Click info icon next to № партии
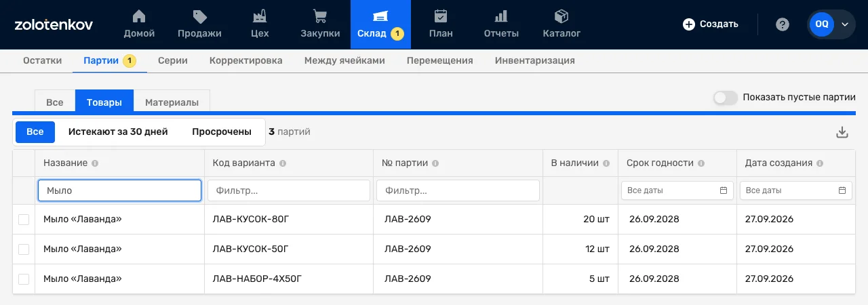 [435, 163]
